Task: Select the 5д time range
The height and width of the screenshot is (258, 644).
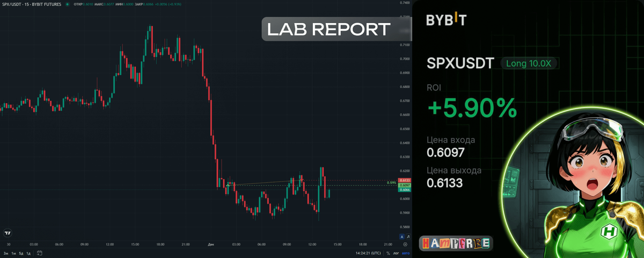Action: tap(21, 253)
